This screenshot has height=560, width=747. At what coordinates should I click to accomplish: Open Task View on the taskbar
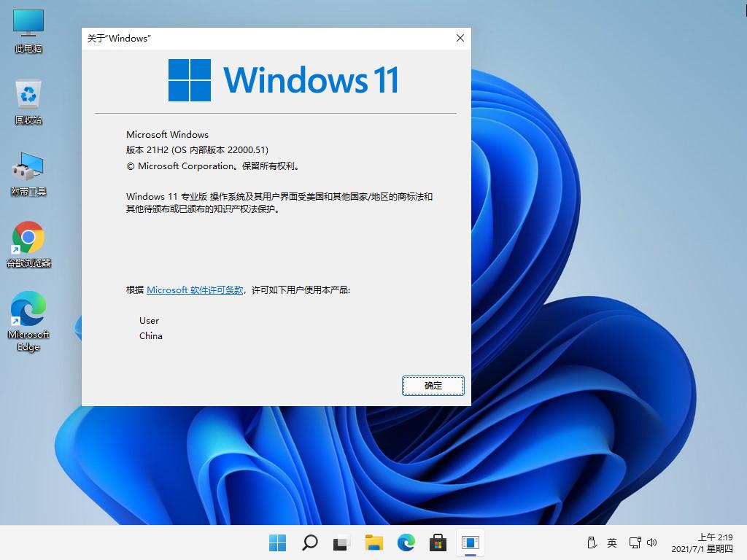point(341,542)
